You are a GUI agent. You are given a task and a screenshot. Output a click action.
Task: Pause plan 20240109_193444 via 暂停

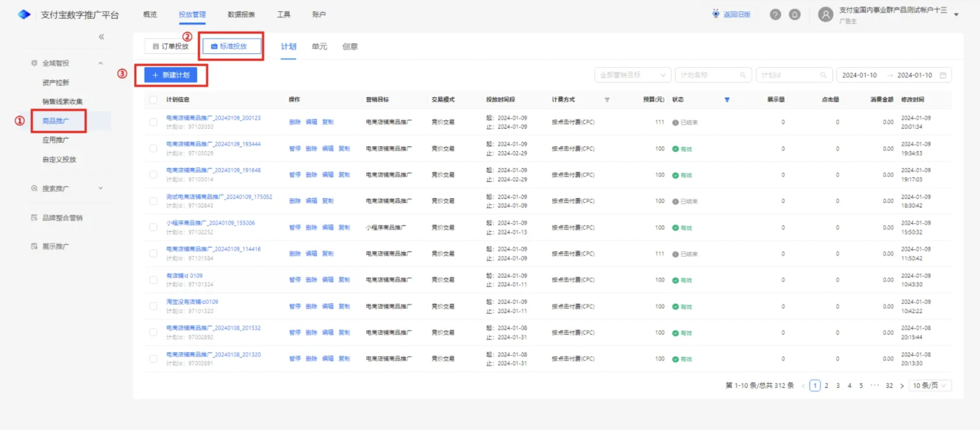tap(295, 148)
